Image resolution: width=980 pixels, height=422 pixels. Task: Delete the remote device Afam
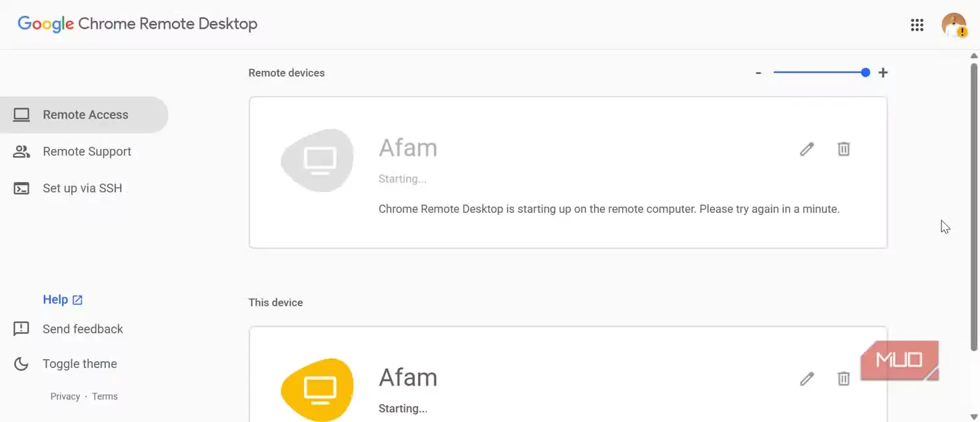click(843, 149)
